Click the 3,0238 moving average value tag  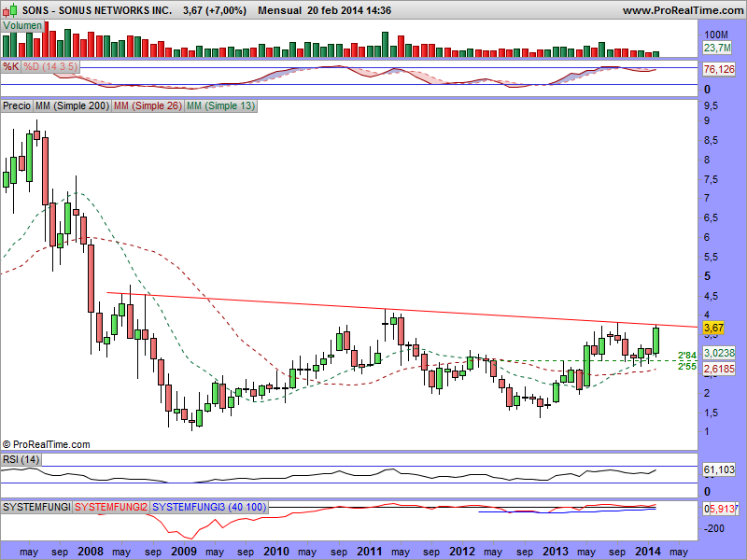[719, 353]
